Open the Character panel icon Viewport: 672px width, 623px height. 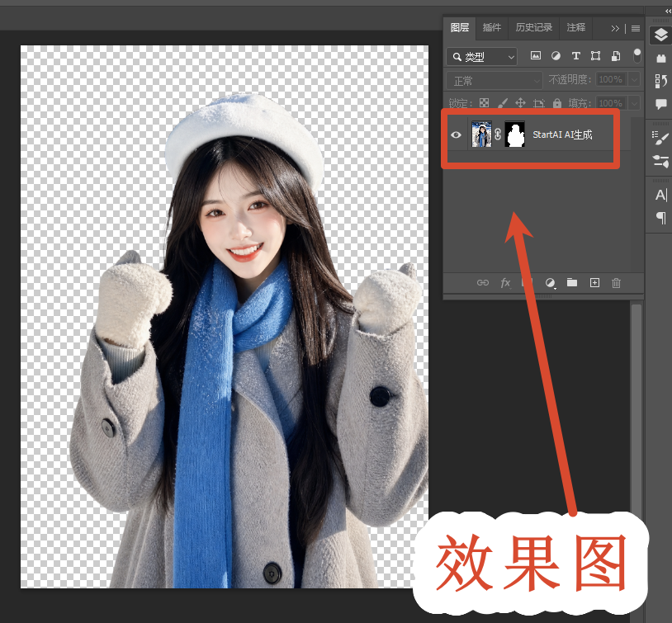pos(660,195)
